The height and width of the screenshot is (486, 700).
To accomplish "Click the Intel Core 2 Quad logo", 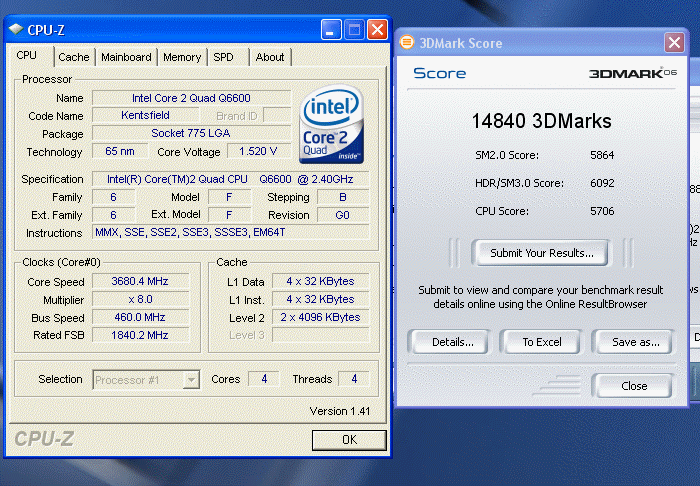I will tap(331, 124).
